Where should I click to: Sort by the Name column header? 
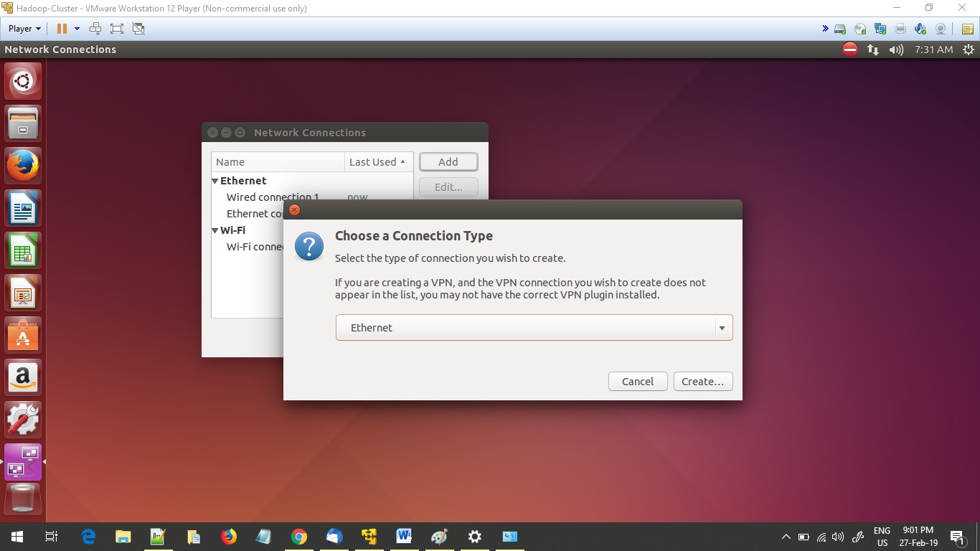click(x=278, y=162)
